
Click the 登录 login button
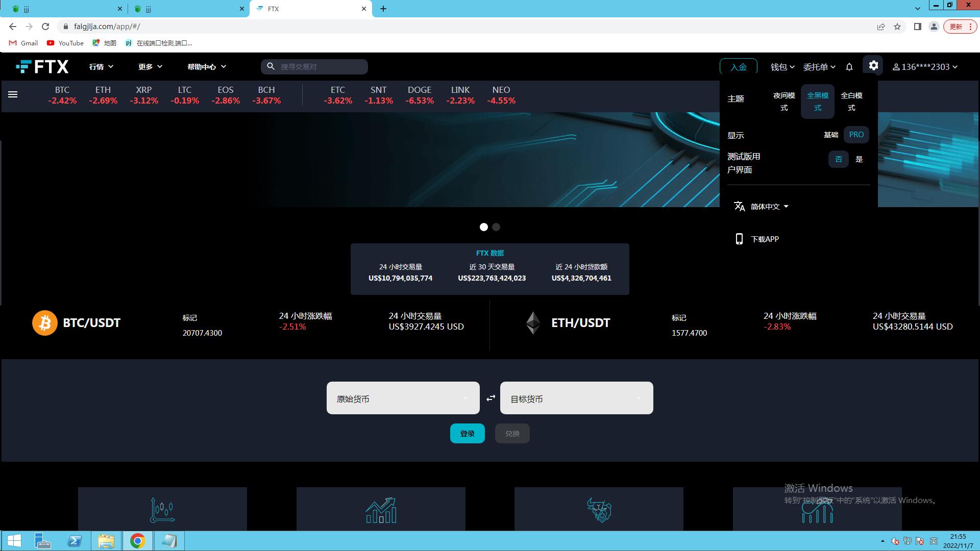click(468, 434)
